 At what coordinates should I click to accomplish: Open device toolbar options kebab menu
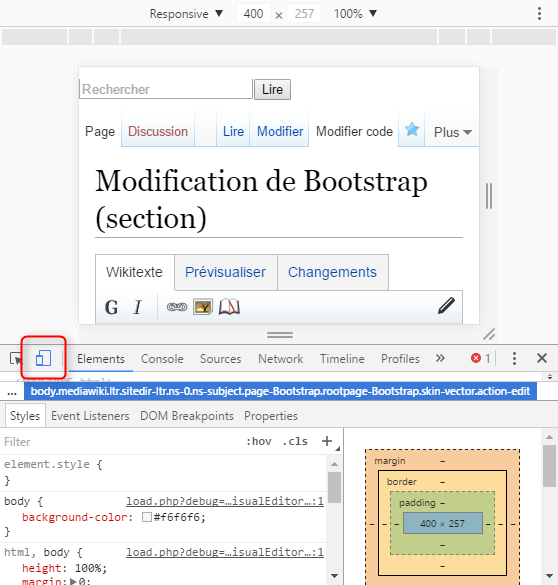tap(539, 14)
